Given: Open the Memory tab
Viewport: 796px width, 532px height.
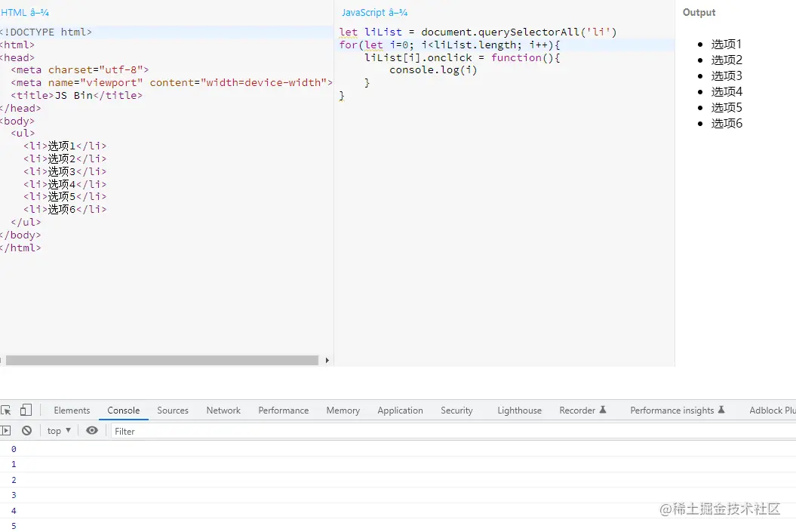Looking at the screenshot, I should pyautogui.click(x=343, y=411).
